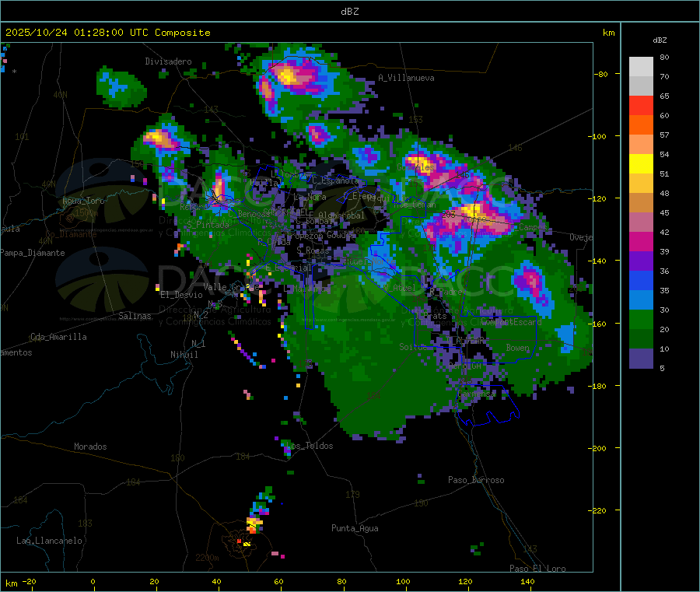The image size is (700, 592).
Task: Select the 'Pampa_Diamante' place label
Action: [x=32, y=253]
